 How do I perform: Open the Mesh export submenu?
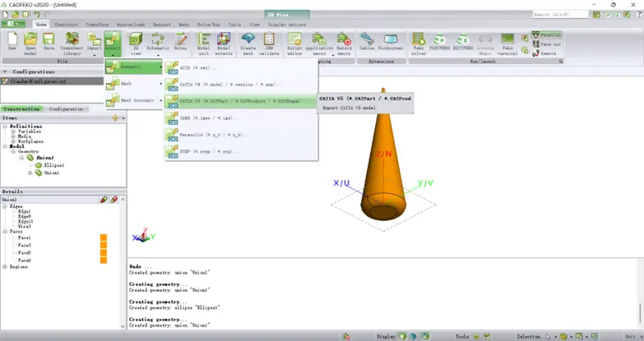point(134,83)
